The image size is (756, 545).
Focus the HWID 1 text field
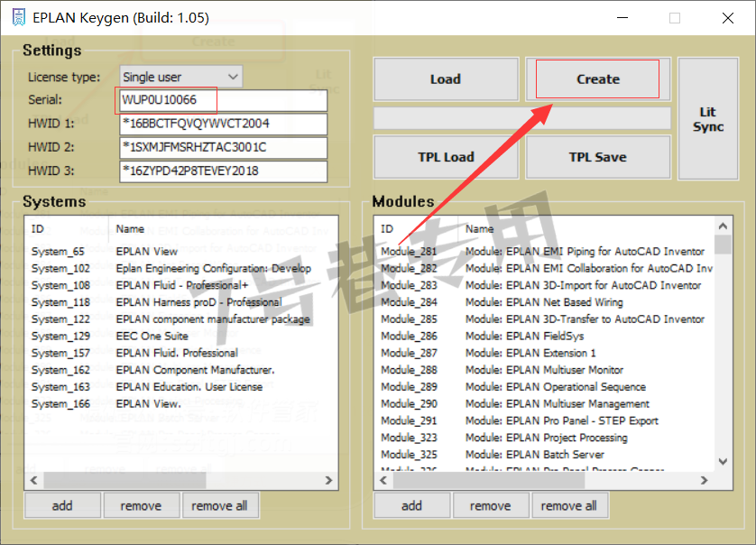point(223,124)
